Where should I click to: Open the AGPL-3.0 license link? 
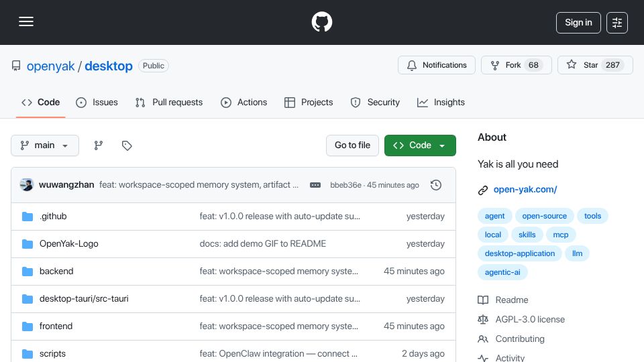(521, 319)
